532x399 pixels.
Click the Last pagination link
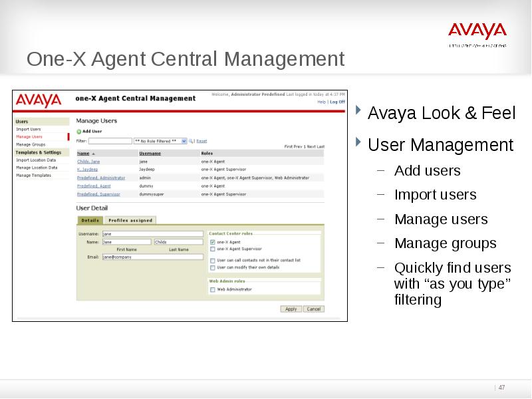point(321,147)
